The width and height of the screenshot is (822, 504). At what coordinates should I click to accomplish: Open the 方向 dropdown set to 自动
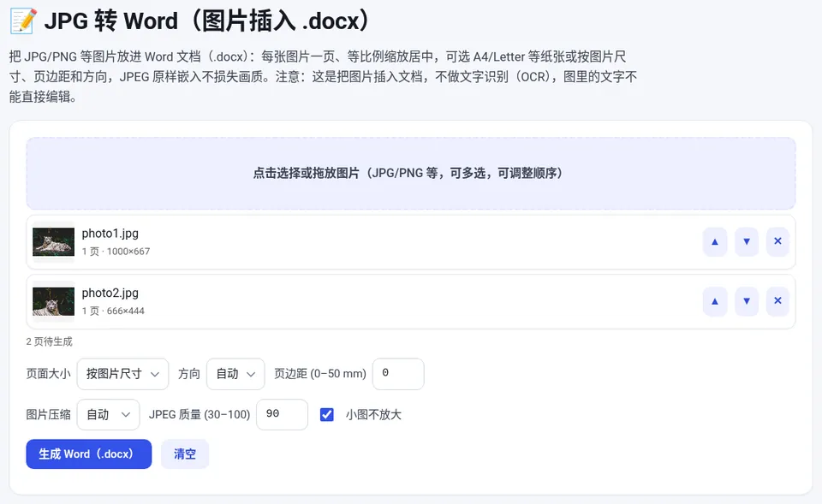(x=235, y=374)
